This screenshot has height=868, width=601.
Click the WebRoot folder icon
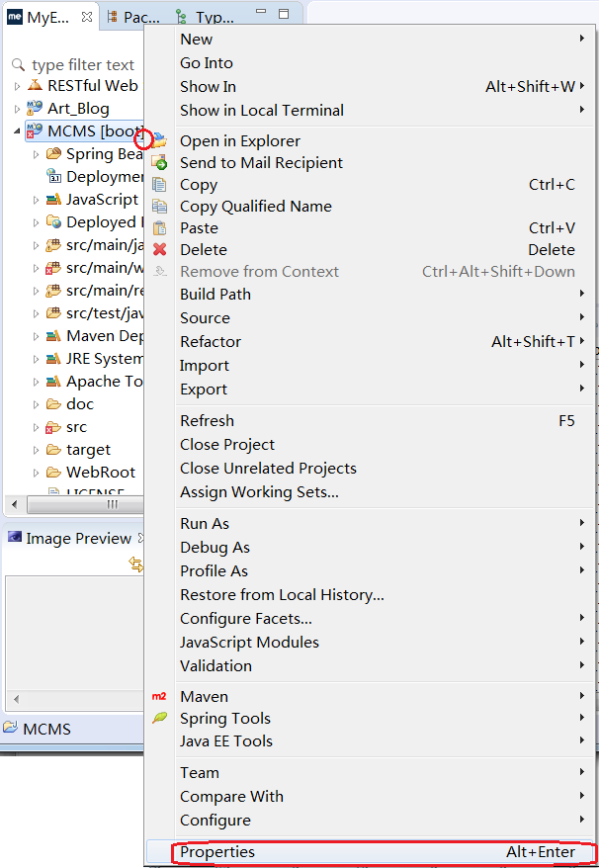coord(53,473)
